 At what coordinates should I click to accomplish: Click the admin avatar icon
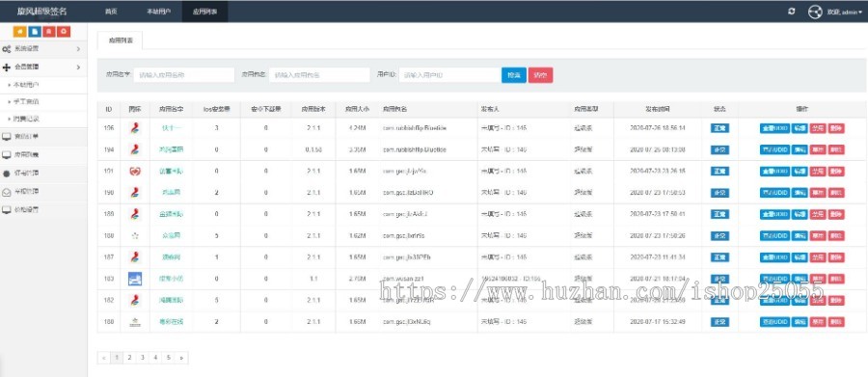pyautogui.click(x=814, y=12)
